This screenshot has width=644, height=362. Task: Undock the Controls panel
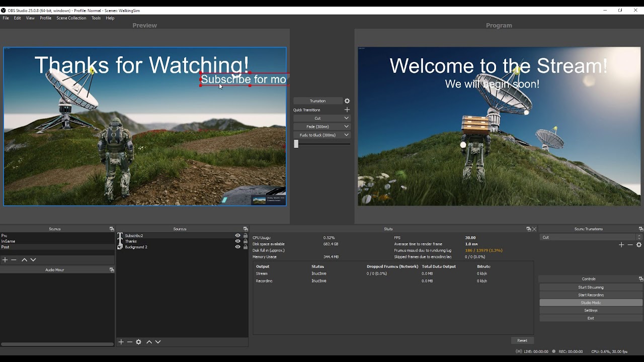[x=640, y=279]
